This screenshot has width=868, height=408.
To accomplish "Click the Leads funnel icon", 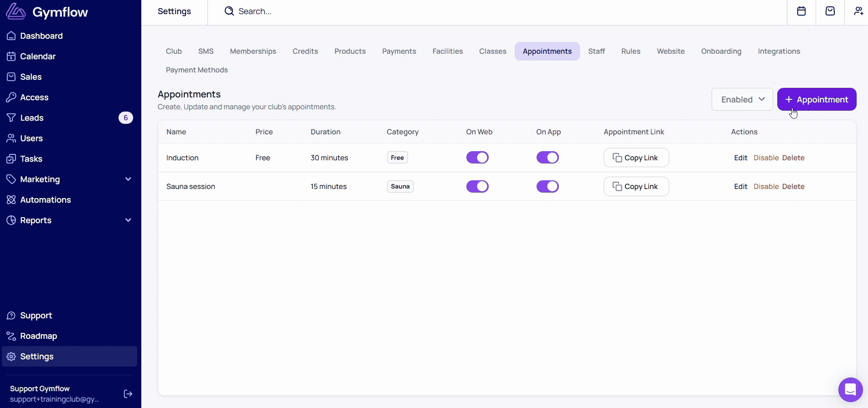I will pos(11,118).
